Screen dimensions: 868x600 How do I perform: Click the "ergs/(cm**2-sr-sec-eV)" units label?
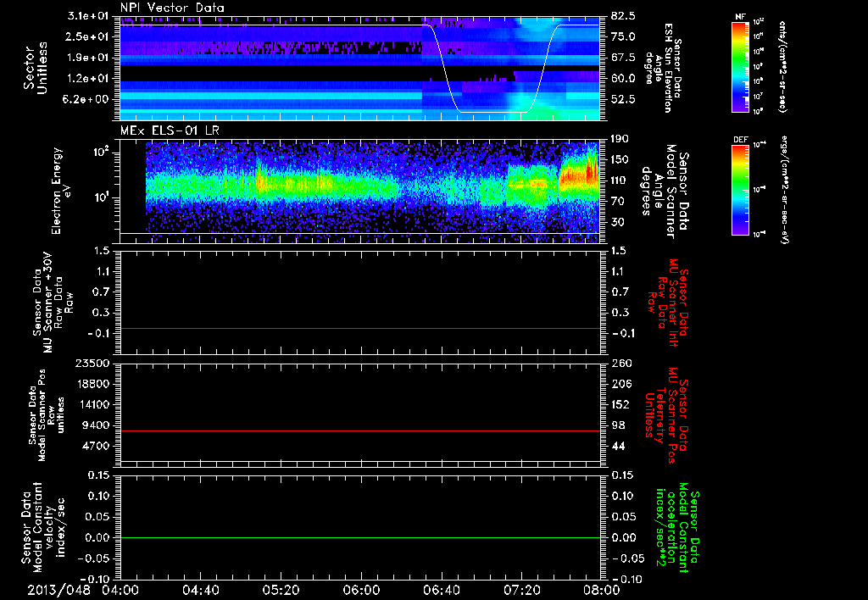click(x=784, y=190)
